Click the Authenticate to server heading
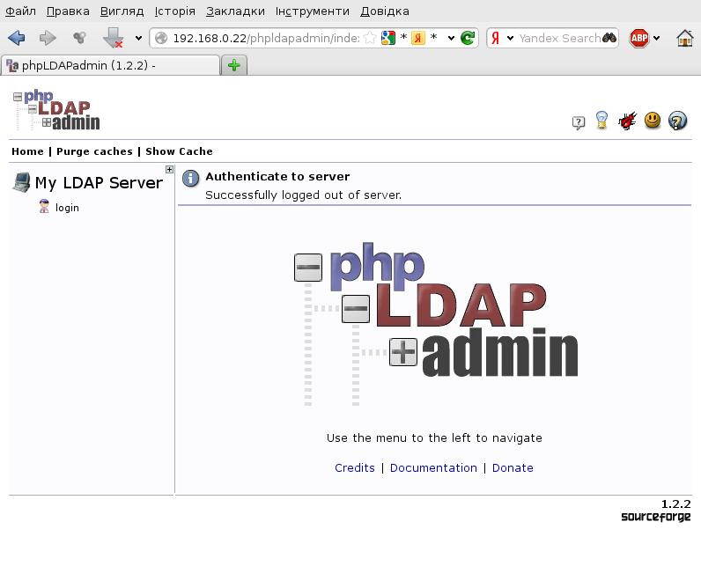Viewport: 701px width, 588px height. pos(277,177)
